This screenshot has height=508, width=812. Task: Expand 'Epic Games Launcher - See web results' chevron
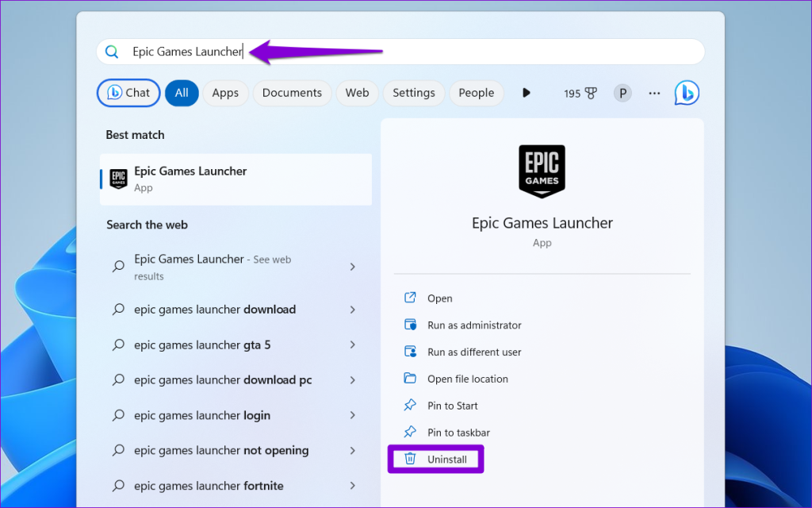[353, 267]
